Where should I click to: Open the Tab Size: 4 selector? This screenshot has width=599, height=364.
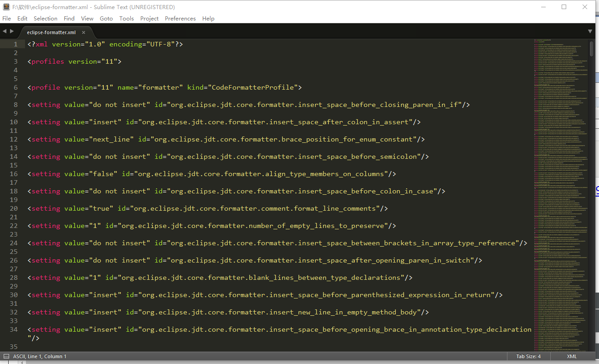point(528,356)
